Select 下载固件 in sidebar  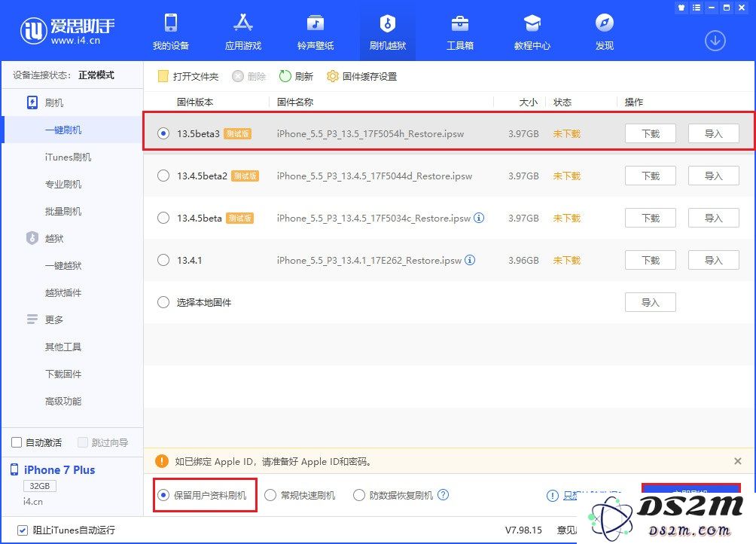pos(63,374)
